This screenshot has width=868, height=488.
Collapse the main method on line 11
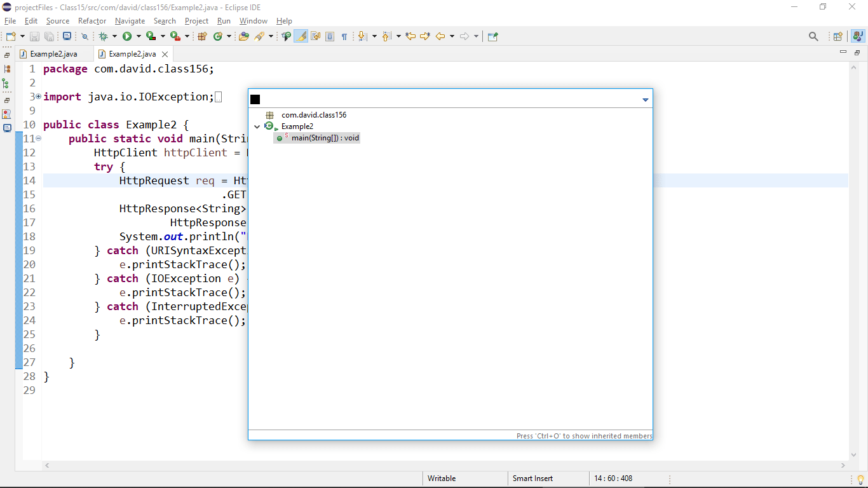38,139
